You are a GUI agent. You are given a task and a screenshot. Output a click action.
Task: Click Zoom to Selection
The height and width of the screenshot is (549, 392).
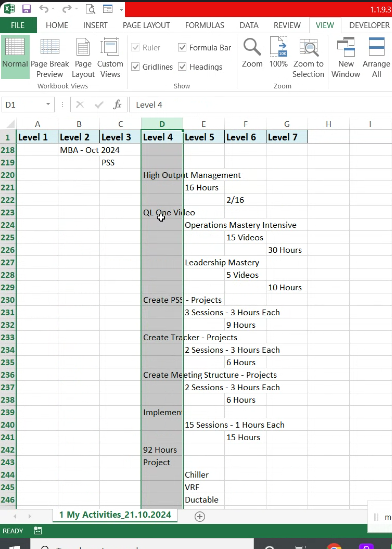pos(308,58)
